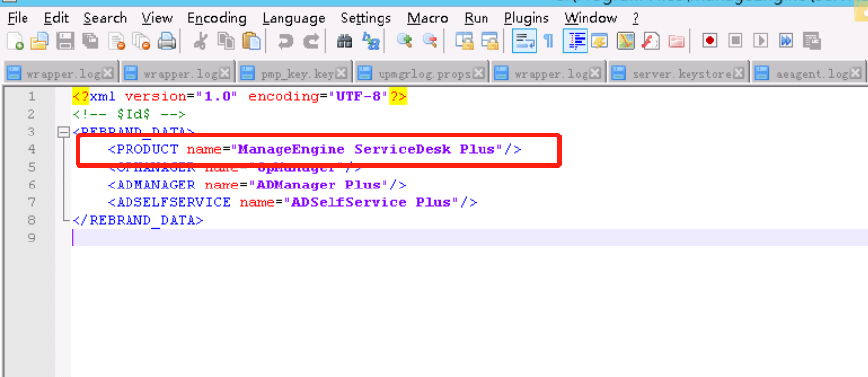Image resolution: width=868 pixels, height=377 pixels.
Task: Print the current document
Action: (167, 41)
